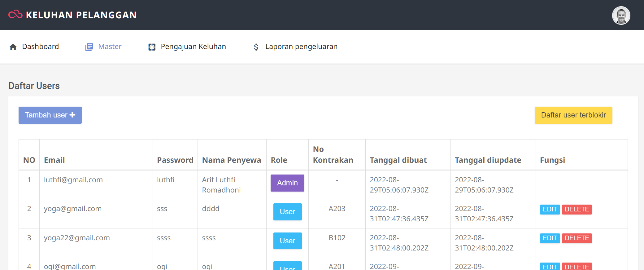Image resolution: width=644 pixels, height=270 pixels.
Task: Click the Password column header
Action: (x=175, y=160)
